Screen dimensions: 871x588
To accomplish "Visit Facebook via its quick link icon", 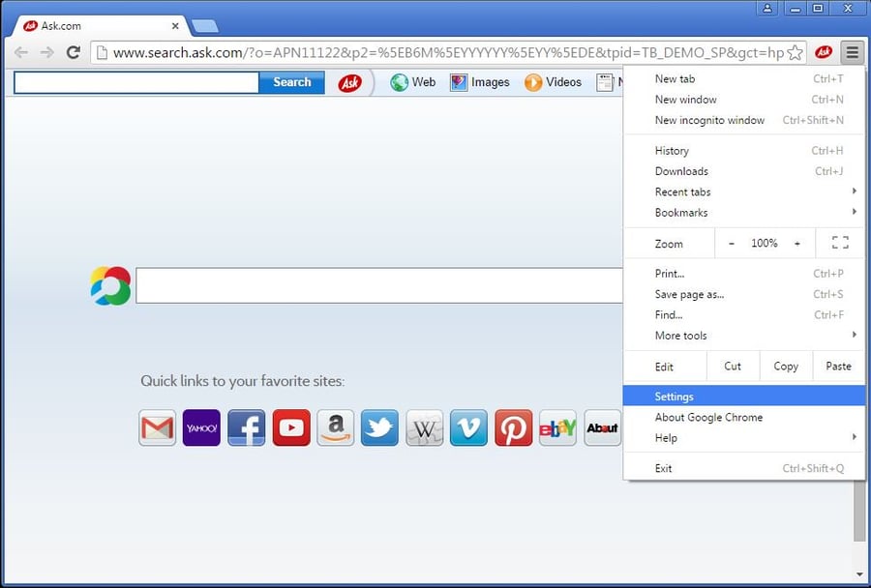I will [x=246, y=426].
